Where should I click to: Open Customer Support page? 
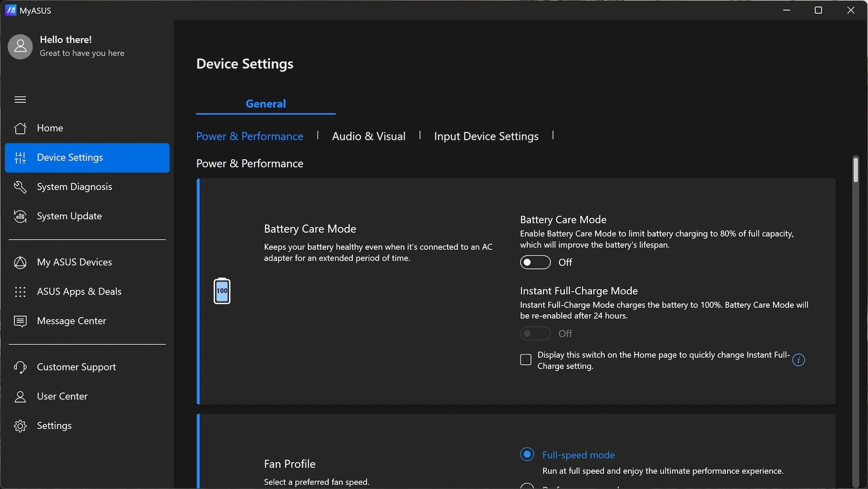(87, 367)
